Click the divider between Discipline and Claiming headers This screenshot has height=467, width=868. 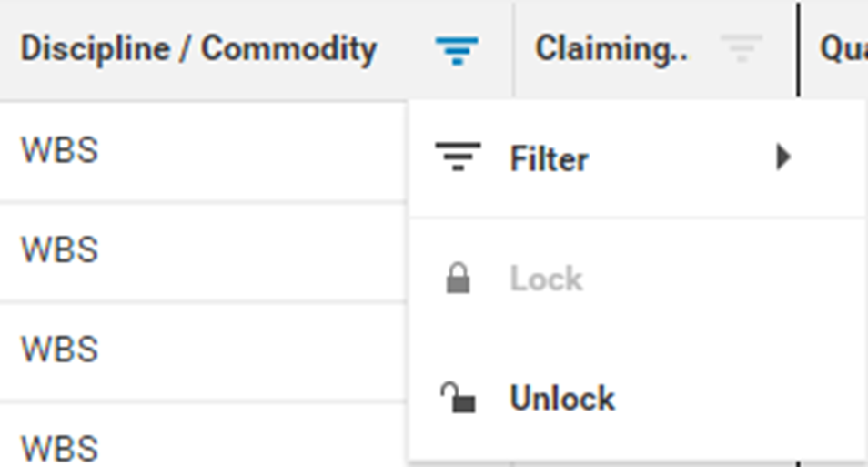[x=513, y=49]
